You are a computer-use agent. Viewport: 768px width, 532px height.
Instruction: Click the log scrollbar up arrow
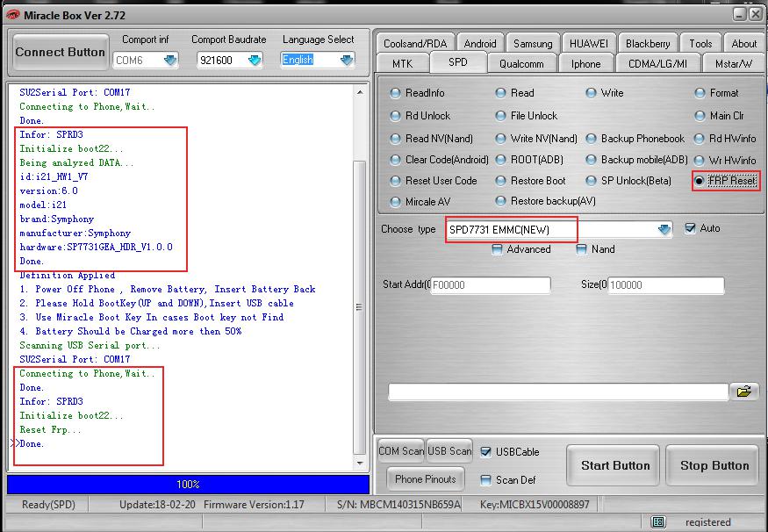[360, 92]
